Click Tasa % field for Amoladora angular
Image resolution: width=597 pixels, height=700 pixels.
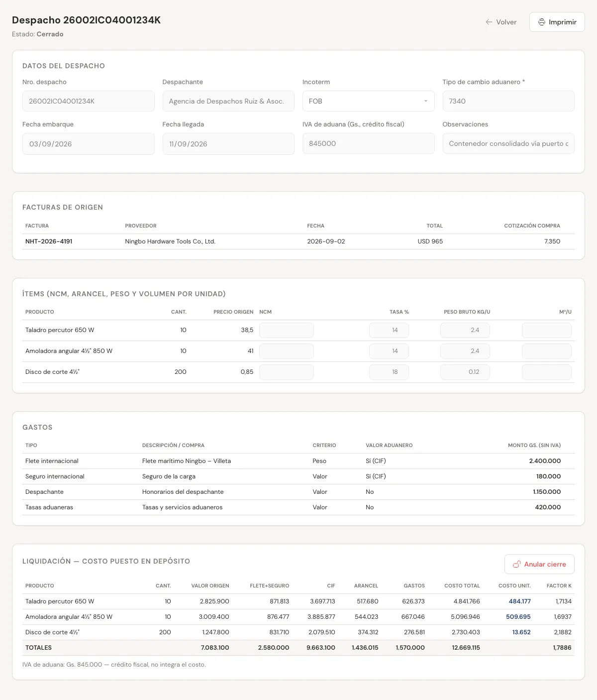click(x=389, y=351)
